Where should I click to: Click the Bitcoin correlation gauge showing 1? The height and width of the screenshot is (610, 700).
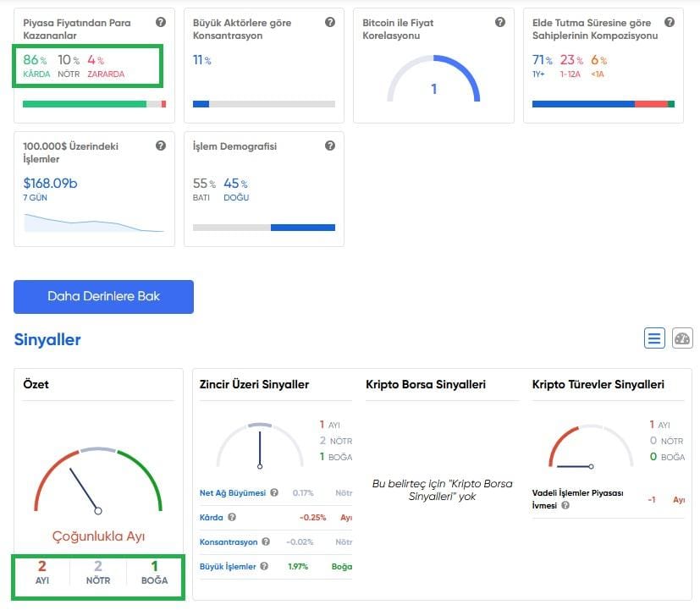(x=433, y=80)
